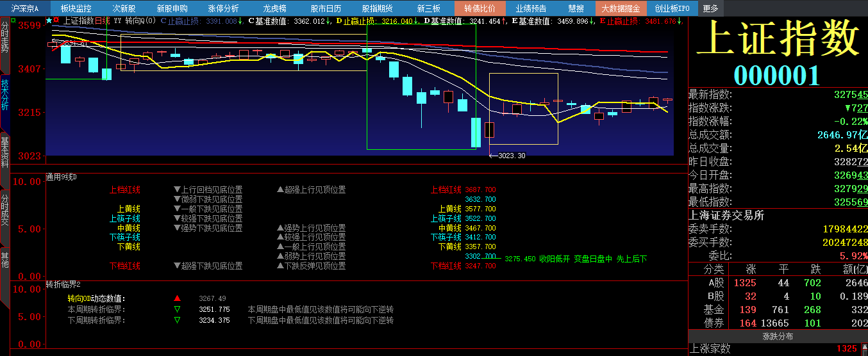Image resolution: width=868 pixels, height=356 pixels.
Task: Select the 分时走势 side tab
Action: pyautogui.click(x=5, y=37)
